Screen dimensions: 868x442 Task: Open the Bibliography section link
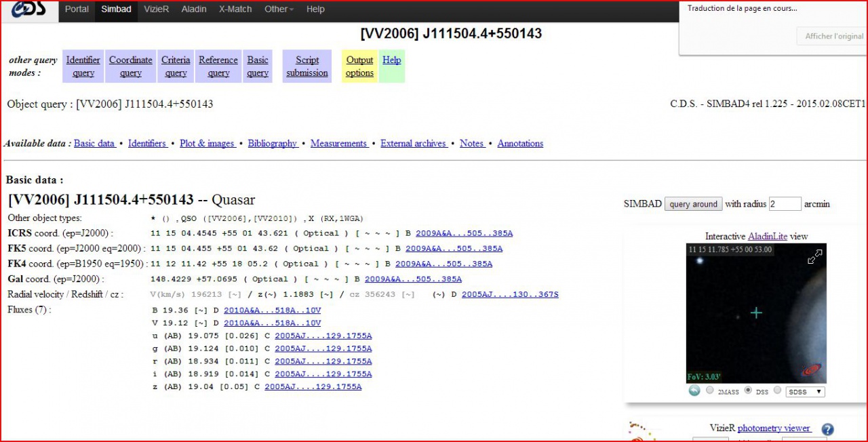tap(273, 143)
